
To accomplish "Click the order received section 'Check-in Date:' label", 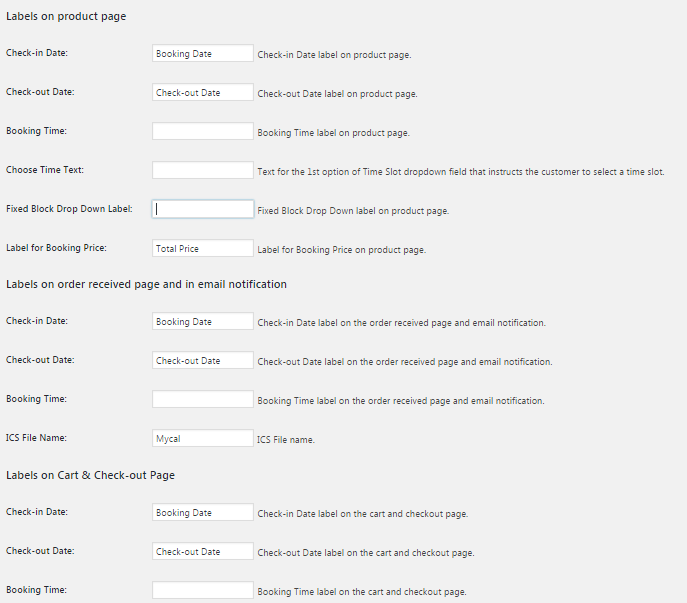I will coord(37,321).
